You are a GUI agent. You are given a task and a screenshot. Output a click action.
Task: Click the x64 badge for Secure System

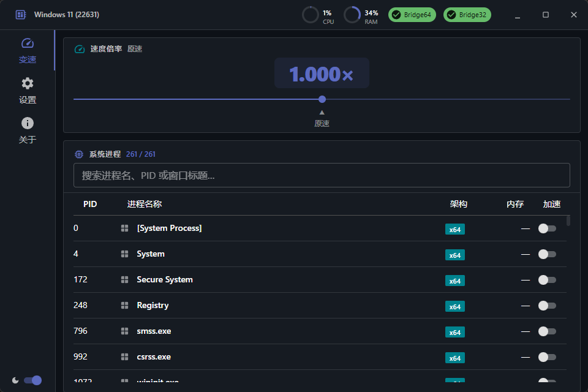(x=455, y=281)
